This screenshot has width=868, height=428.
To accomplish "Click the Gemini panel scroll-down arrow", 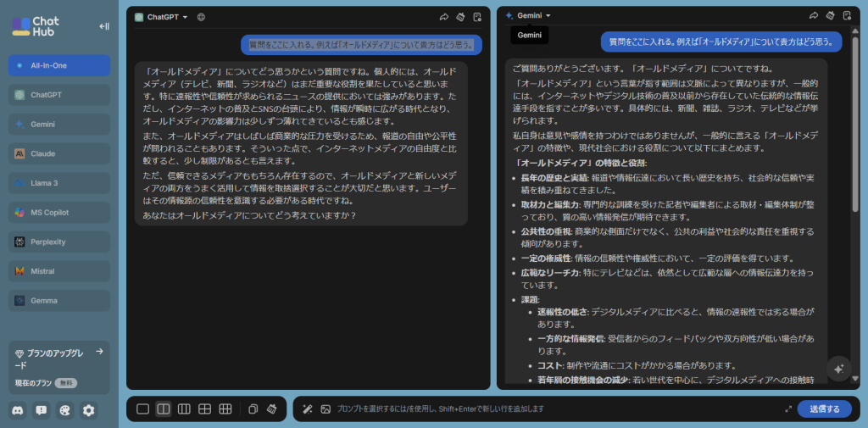I will [855, 380].
